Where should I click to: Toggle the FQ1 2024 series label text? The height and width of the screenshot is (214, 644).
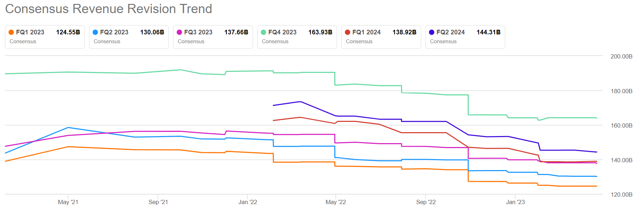[x=367, y=32]
